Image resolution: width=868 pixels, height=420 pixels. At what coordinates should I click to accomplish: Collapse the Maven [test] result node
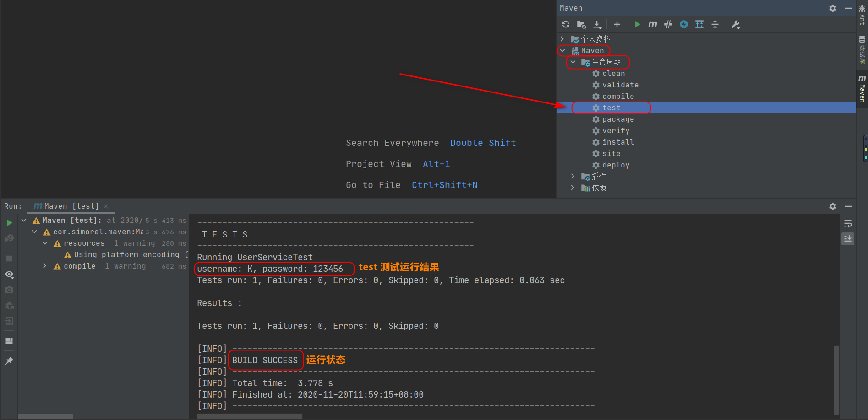(24, 220)
